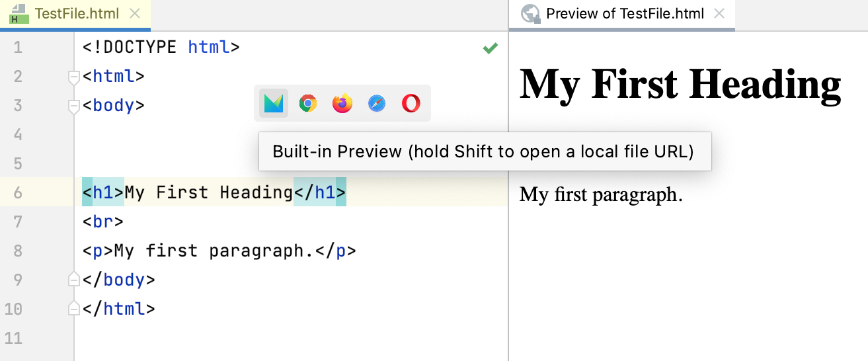Screen dimensions: 868x361
Task: Click the fold marker at closing body tag
Action: click(x=73, y=280)
